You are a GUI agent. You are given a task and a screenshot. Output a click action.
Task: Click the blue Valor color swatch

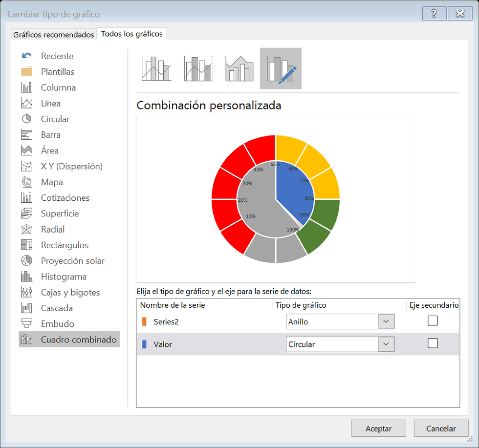tap(144, 344)
